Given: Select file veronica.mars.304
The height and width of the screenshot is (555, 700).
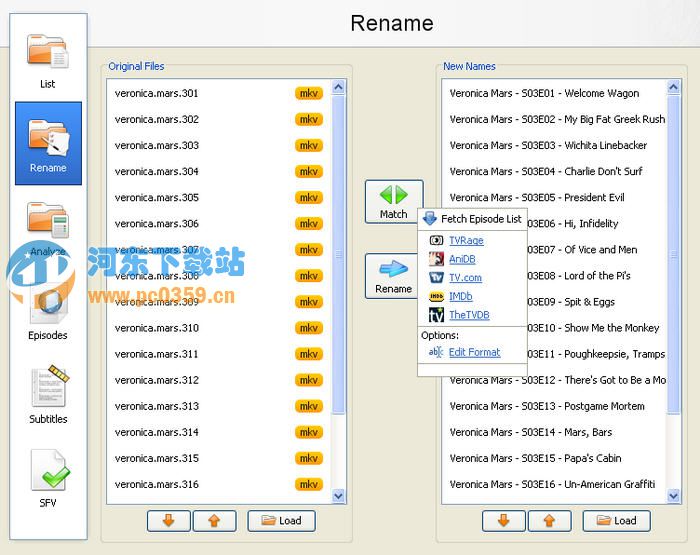Looking at the screenshot, I should (x=219, y=171).
